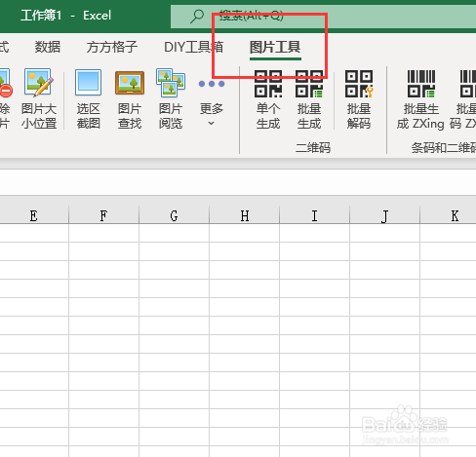Select the 选区截图 screenshot tool
Image resolution: width=476 pixels, height=457 pixels.
88,98
